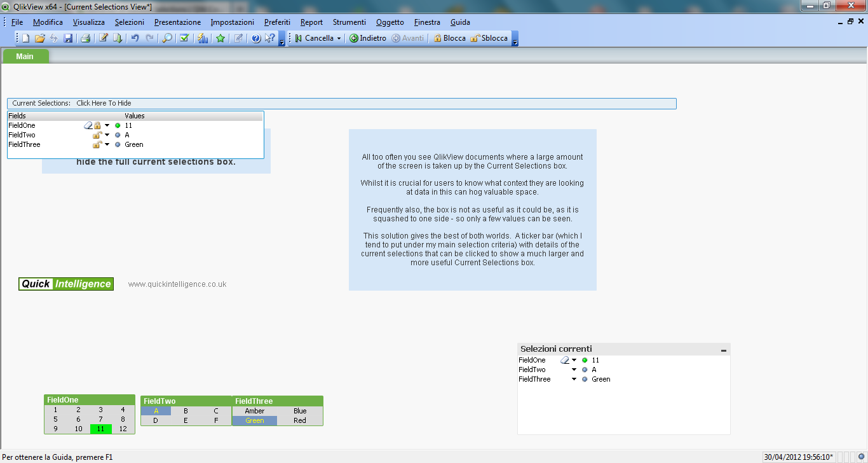Open help topics with the question mark icon
Image resolution: width=868 pixels, height=463 pixels.
[256, 38]
